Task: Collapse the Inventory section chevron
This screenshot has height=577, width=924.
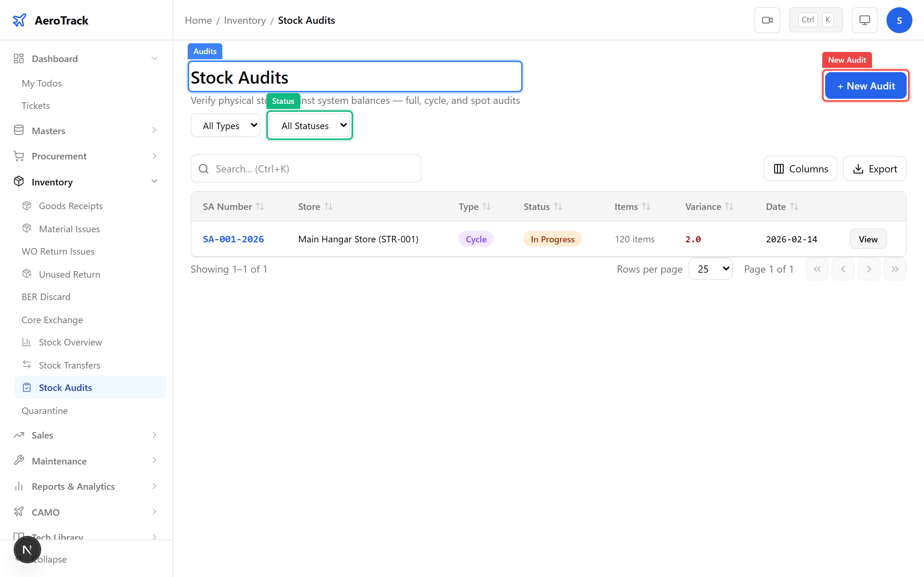Action: pyautogui.click(x=154, y=181)
